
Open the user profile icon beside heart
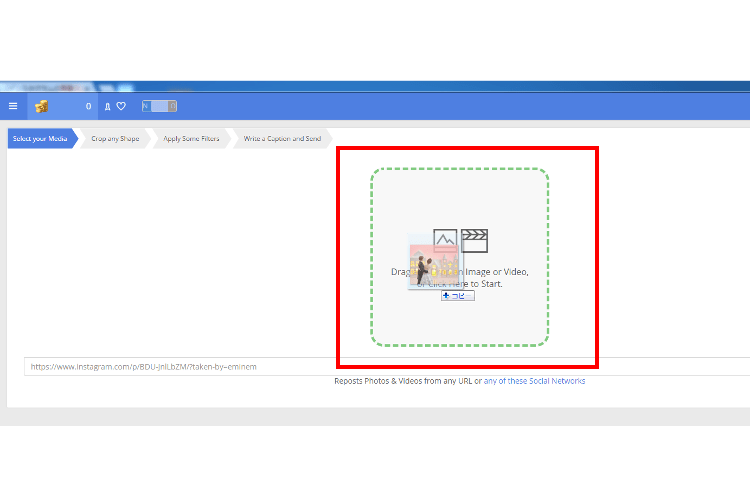(x=107, y=106)
